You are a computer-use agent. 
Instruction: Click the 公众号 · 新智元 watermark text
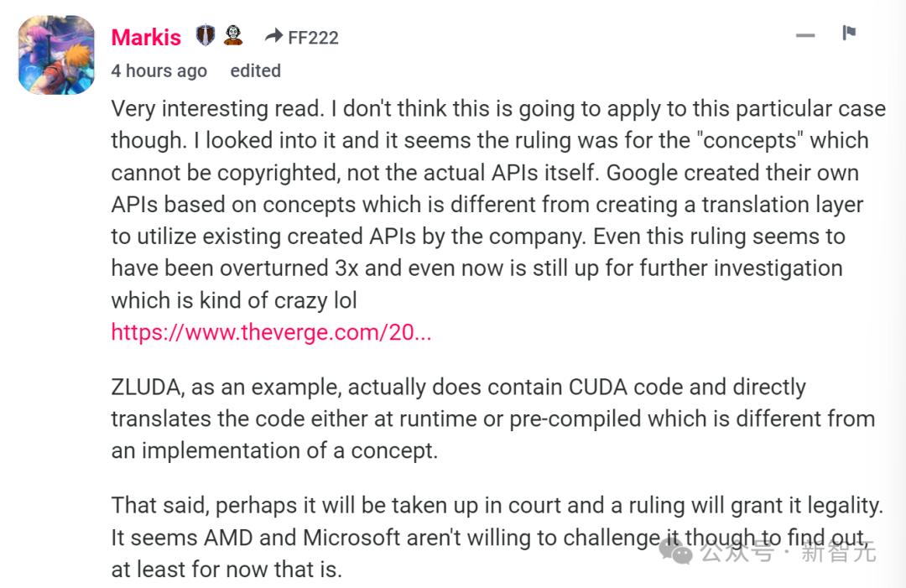[788, 552]
